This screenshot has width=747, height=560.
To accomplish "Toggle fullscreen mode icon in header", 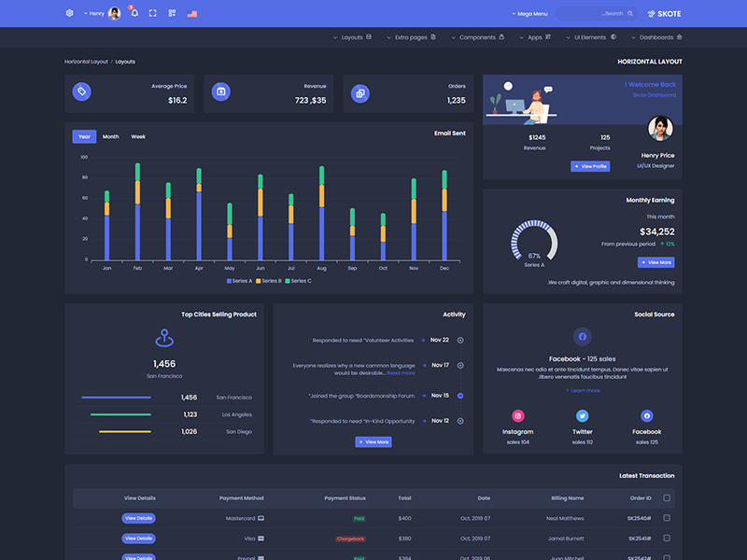I will [152, 13].
